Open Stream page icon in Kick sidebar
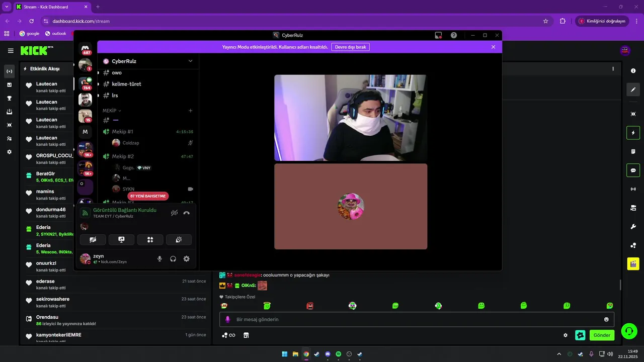The width and height of the screenshot is (644, 362). pos(9,71)
